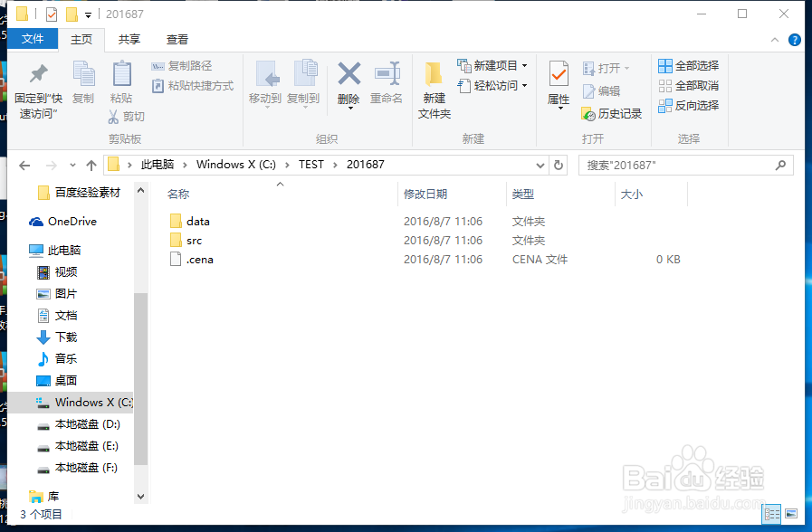Click Invert selection (反向选择)
The image size is (812, 532).
[x=689, y=106]
